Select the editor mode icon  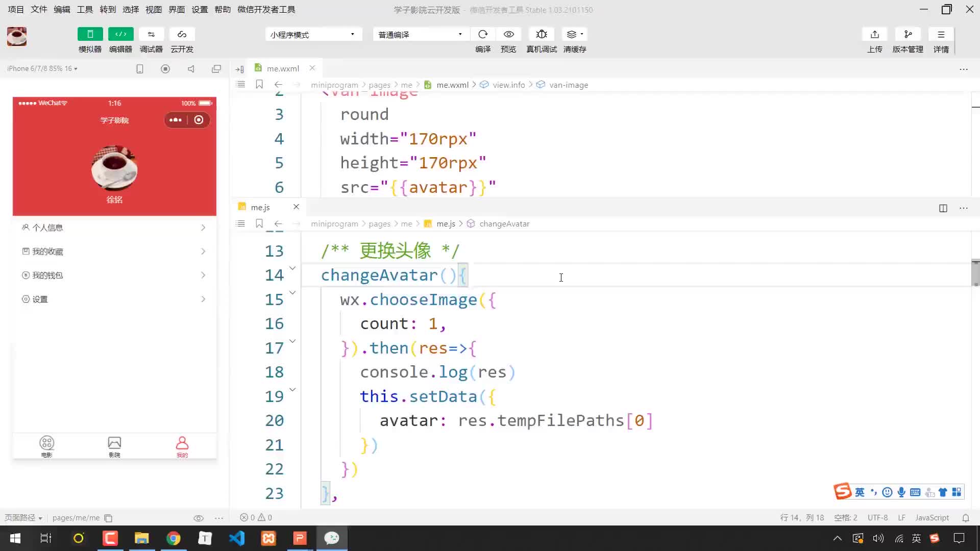(120, 34)
